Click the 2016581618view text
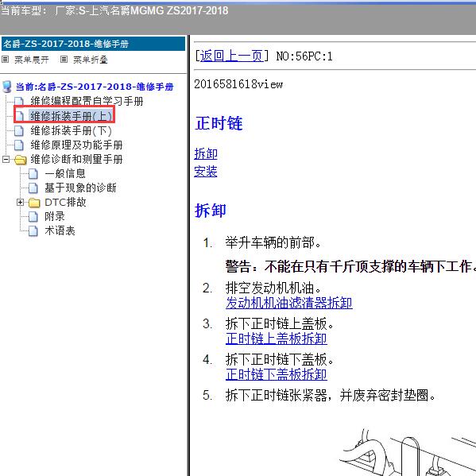 (238, 84)
